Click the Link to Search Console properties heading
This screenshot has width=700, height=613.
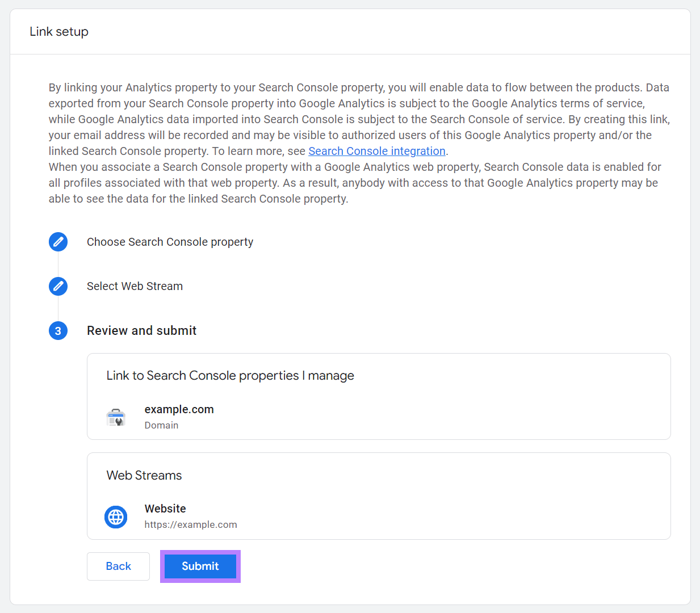point(230,375)
